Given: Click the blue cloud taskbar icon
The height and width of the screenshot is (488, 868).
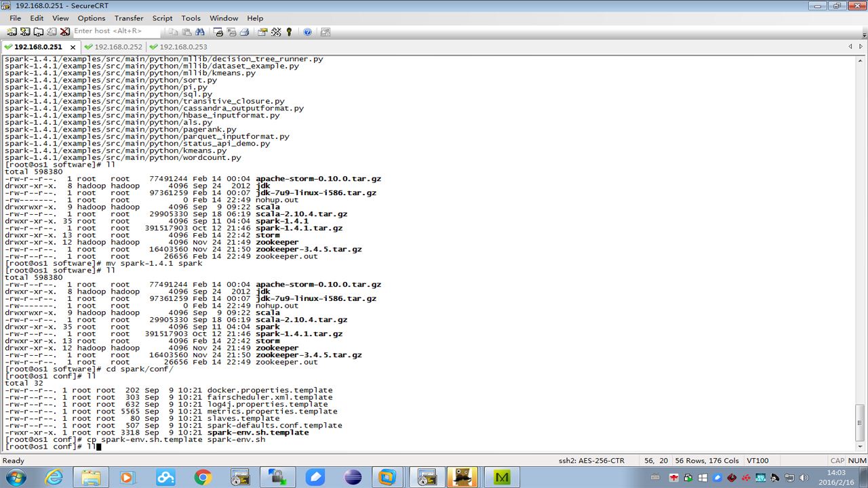Looking at the screenshot, I should point(165,477).
